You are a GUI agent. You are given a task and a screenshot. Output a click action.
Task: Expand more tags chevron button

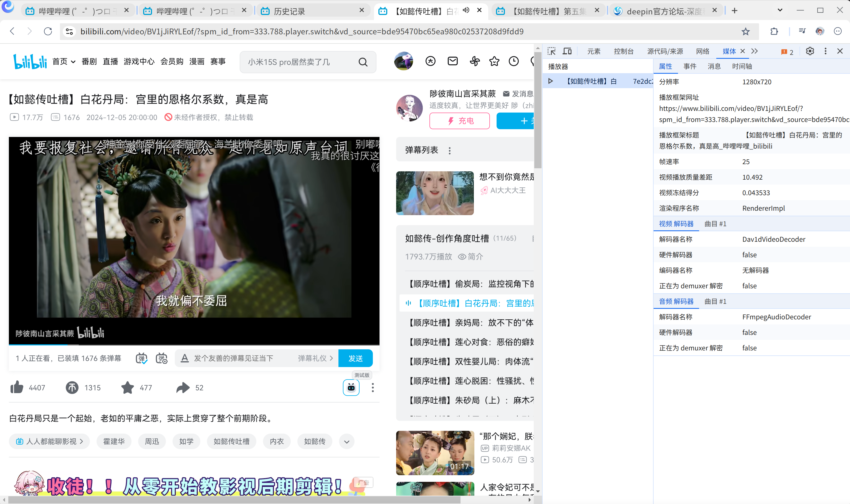(x=347, y=442)
